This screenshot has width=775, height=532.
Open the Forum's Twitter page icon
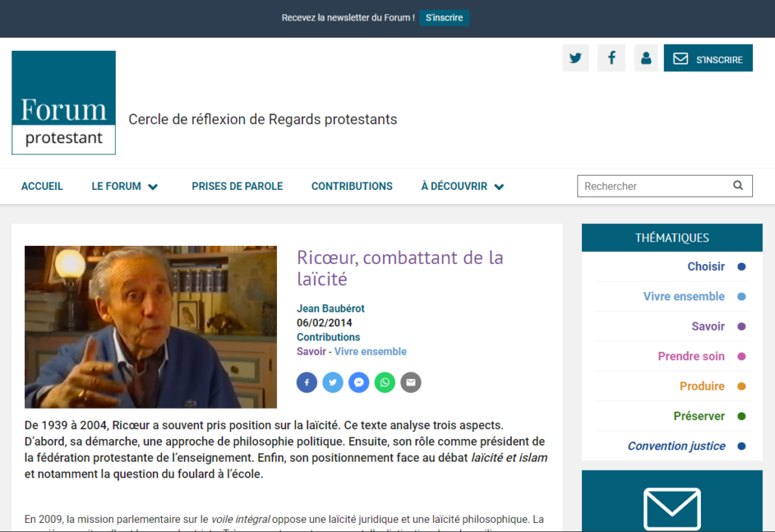click(575, 58)
